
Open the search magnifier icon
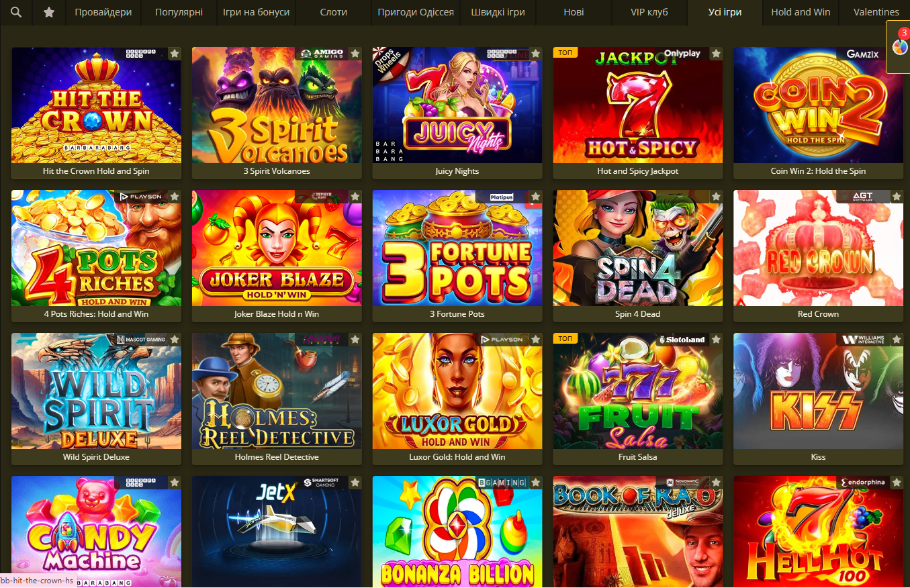[x=16, y=12]
